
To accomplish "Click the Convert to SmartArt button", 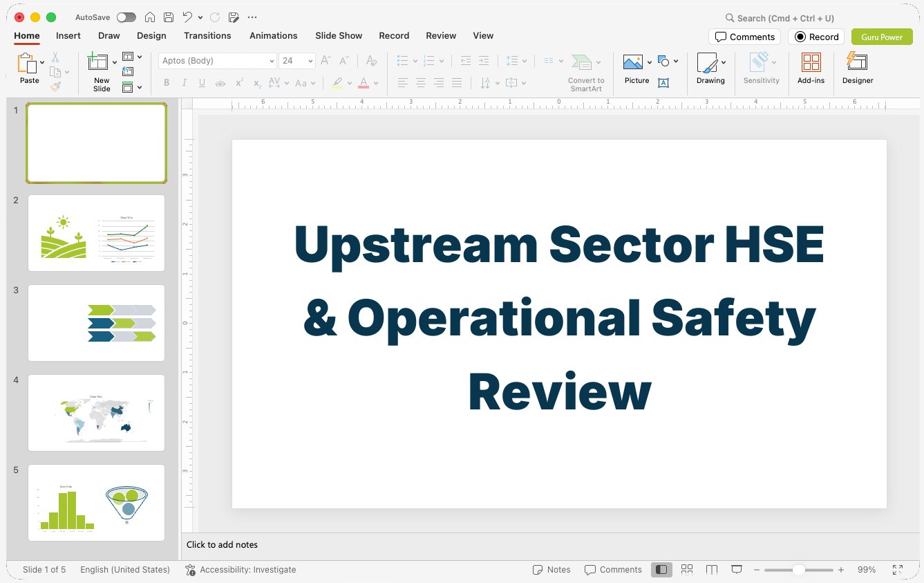I will (586, 73).
